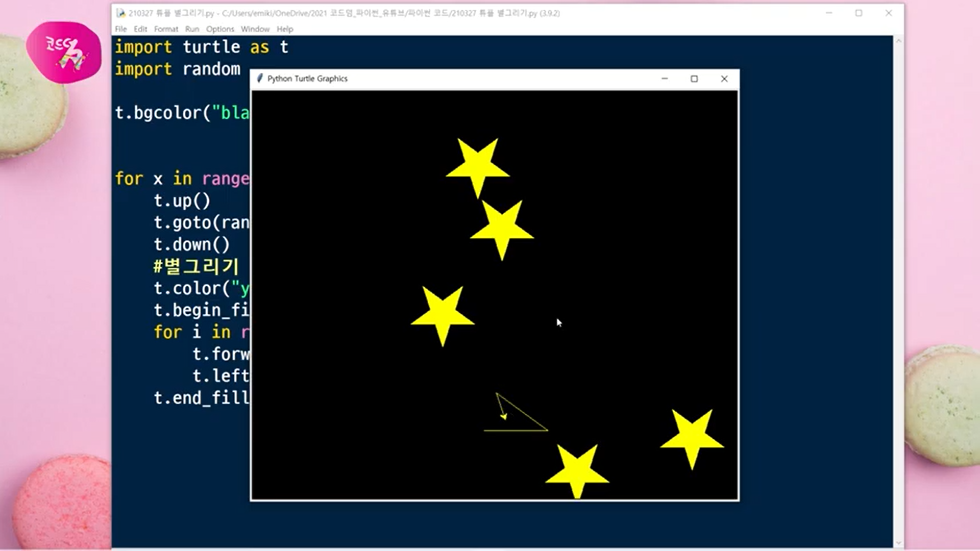Click the IDLE Python file title icon
980x551 pixels.
coord(121,13)
